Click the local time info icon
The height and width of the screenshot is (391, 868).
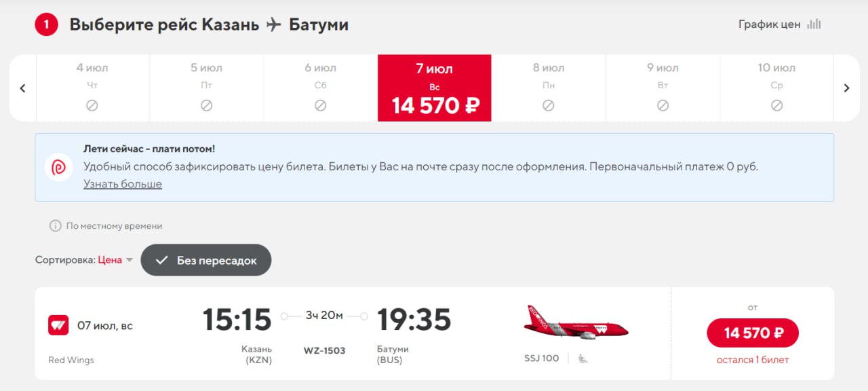(x=55, y=226)
